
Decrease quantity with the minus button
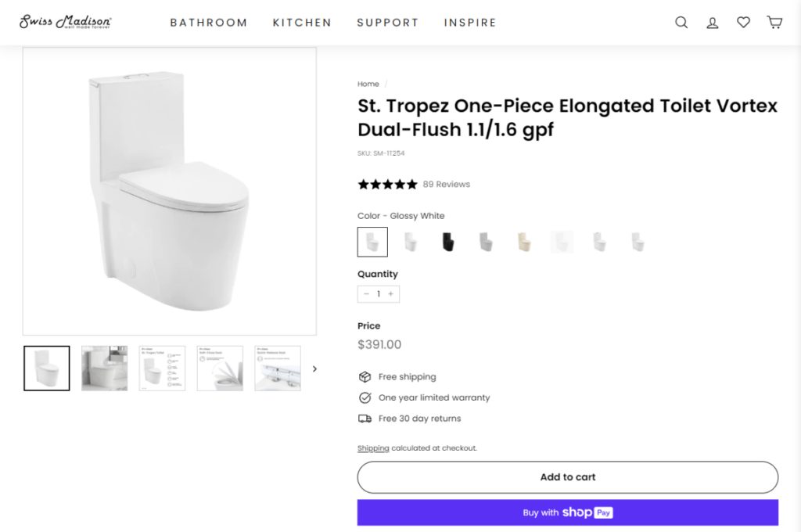(366, 293)
